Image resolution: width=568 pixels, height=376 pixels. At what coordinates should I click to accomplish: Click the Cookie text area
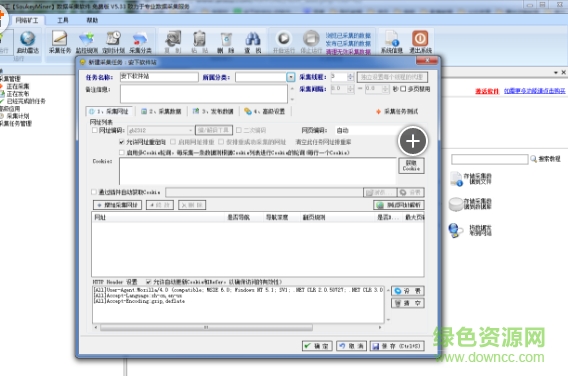point(258,171)
